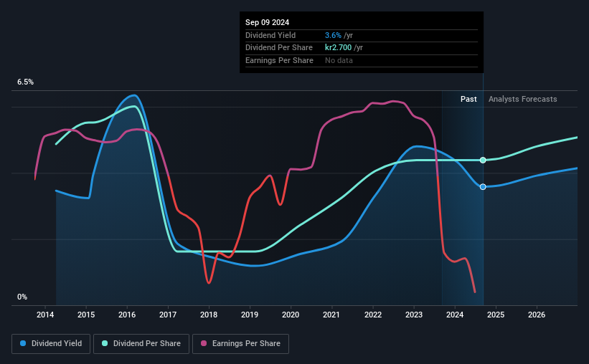Click the 2018 x-axis label
This screenshot has height=364, width=589.
pos(209,315)
